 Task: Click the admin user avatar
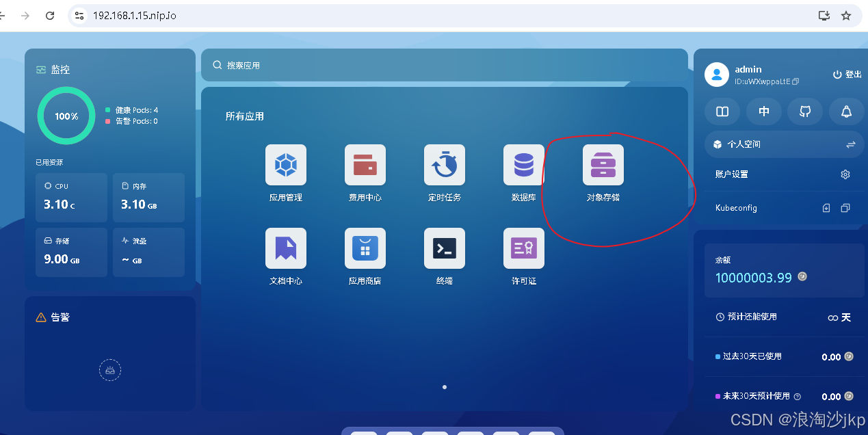point(717,75)
